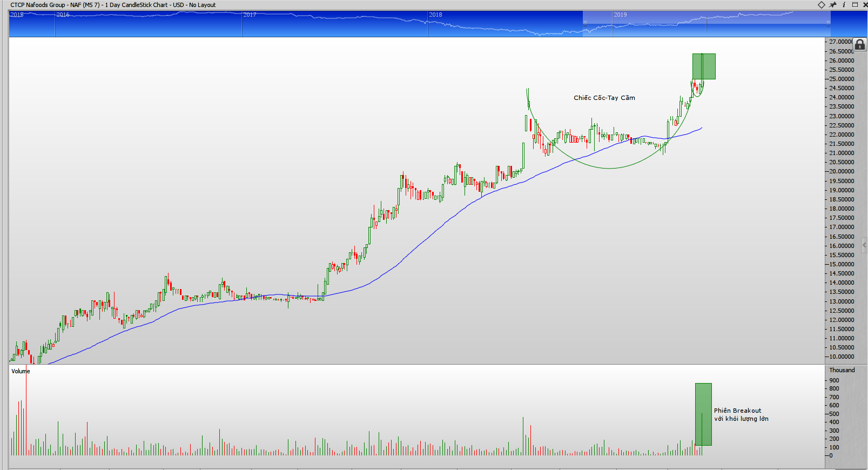The width and height of the screenshot is (868, 470).
Task: Toggle the price axis lock icon
Action: (860, 45)
